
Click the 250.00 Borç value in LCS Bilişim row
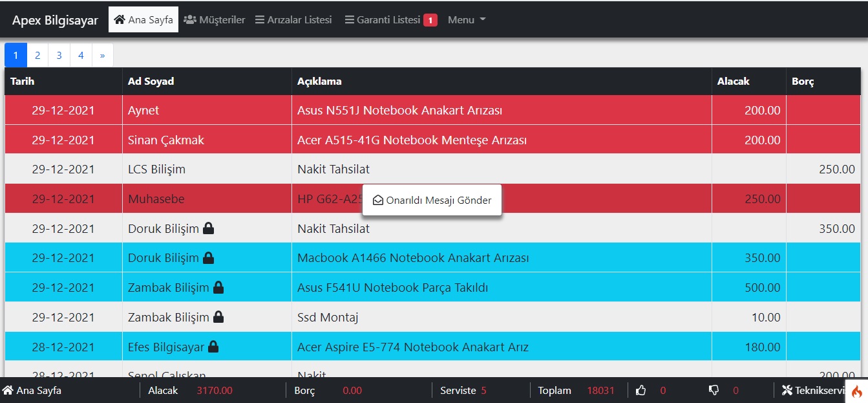(837, 169)
